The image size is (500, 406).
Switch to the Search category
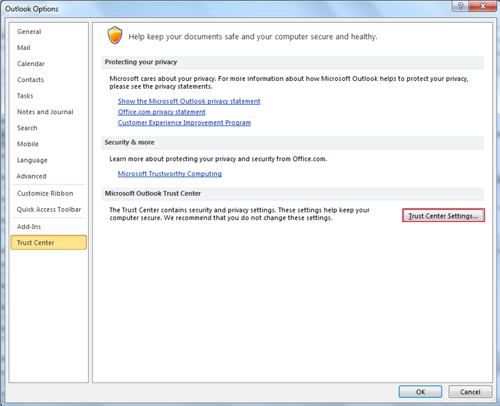point(27,128)
